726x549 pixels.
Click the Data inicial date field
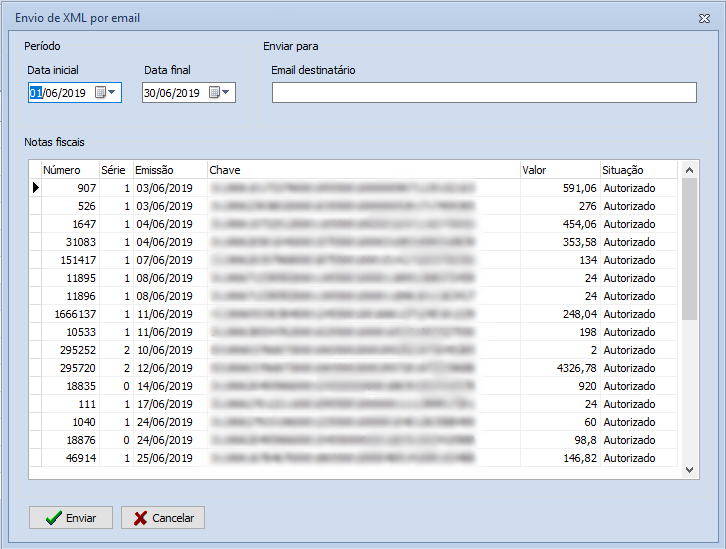58,93
